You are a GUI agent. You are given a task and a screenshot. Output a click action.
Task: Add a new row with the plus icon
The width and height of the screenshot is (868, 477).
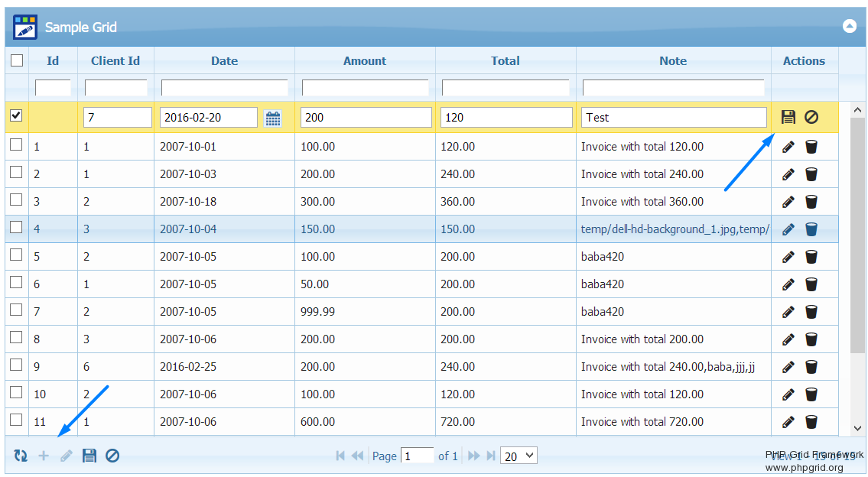click(44, 456)
